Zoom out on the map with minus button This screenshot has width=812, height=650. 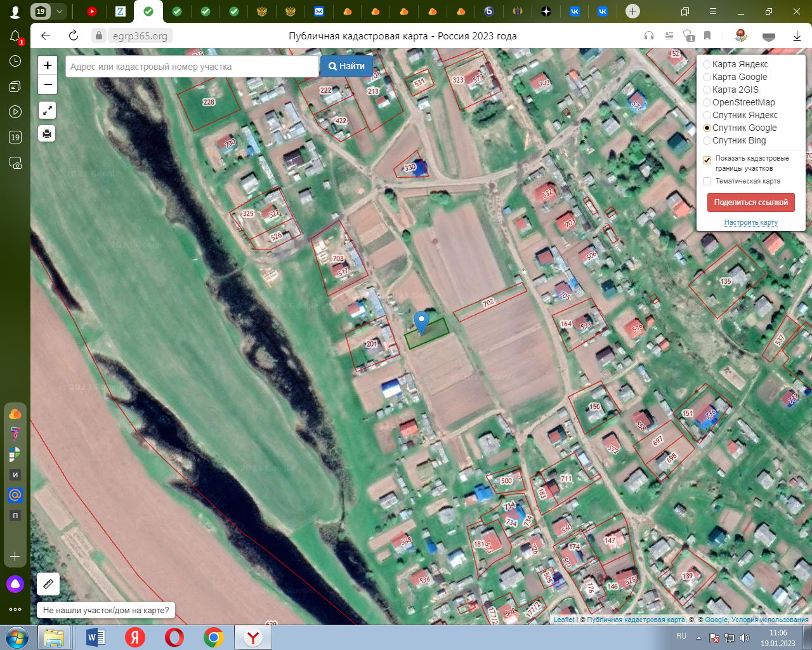pos(48,84)
